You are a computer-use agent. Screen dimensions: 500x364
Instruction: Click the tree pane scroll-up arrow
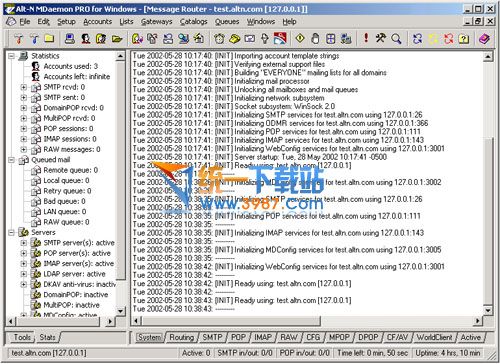tap(120, 56)
